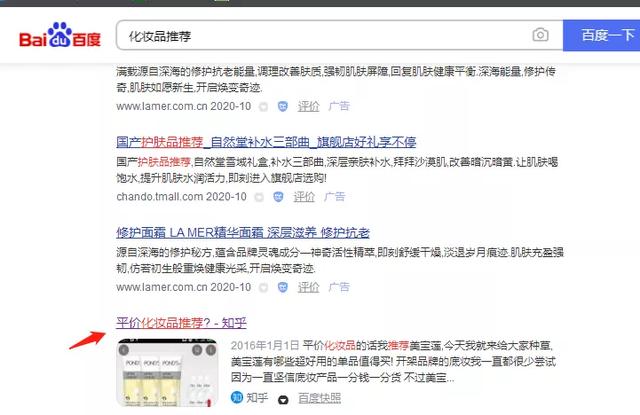Open 平价化妆品推荐? - 知乎 result
The height and width of the screenshot is (415, 640).
pos(181,323)
